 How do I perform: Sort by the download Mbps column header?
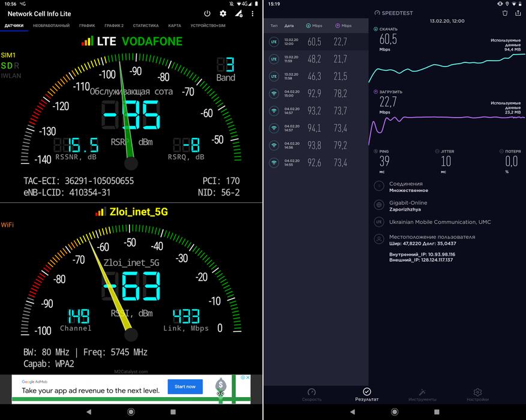click(x=314, y=26)
